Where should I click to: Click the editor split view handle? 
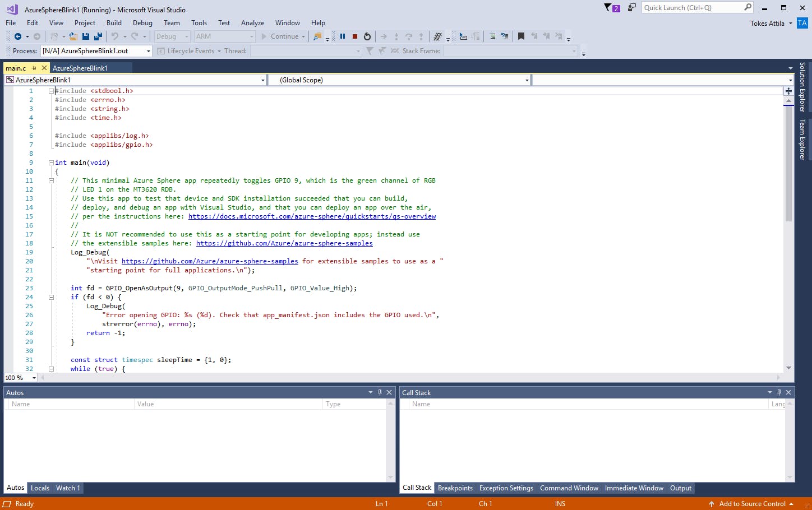point(788,91)
